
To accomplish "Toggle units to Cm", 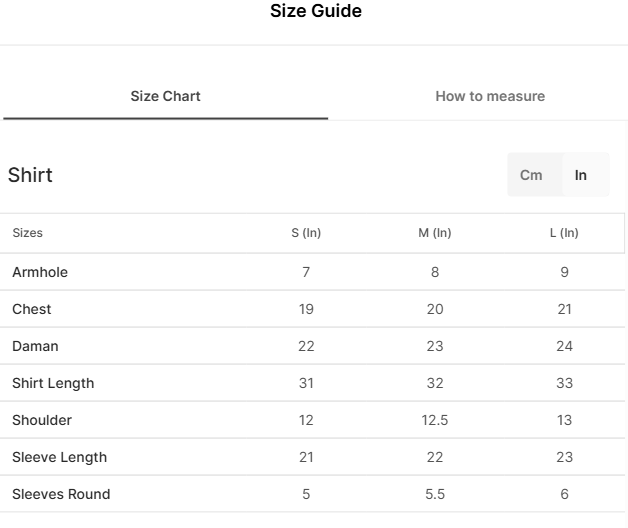I will pos(531,175).
